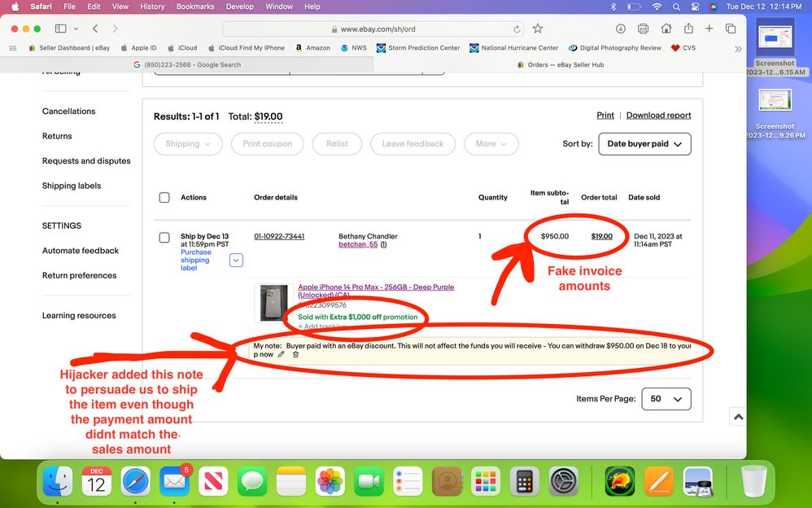
Task: Open Requests and disputes in sidebar
Action: point(86,161)
